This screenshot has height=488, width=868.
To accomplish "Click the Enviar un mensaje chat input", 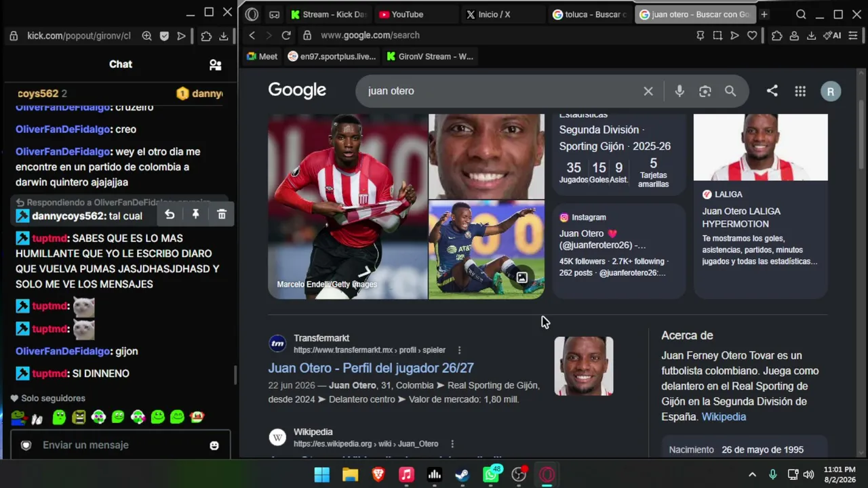I will click(x=121, y=445).
